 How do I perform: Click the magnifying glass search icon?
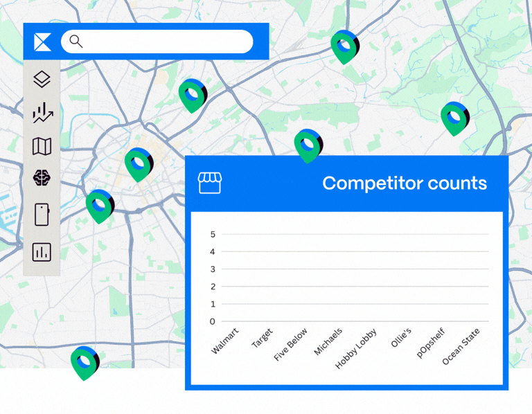point(76,42)
